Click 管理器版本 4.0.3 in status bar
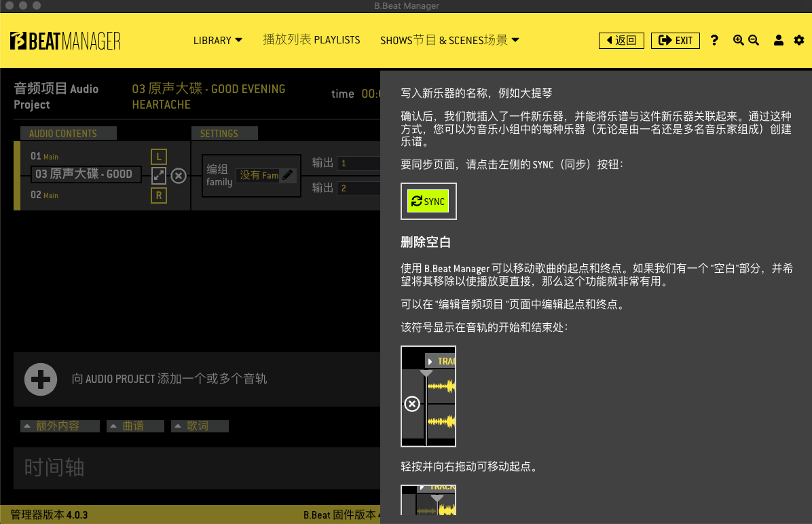Viewport: 812px width, 524px height. [49, 514]
